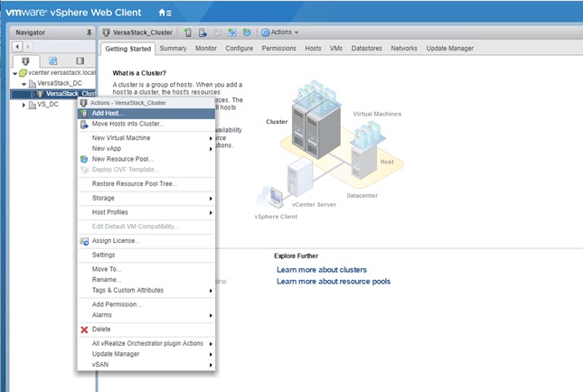Click the Add Host toolbar icon
The height and width of the screenshot is (392, 583).
(188, 33)
